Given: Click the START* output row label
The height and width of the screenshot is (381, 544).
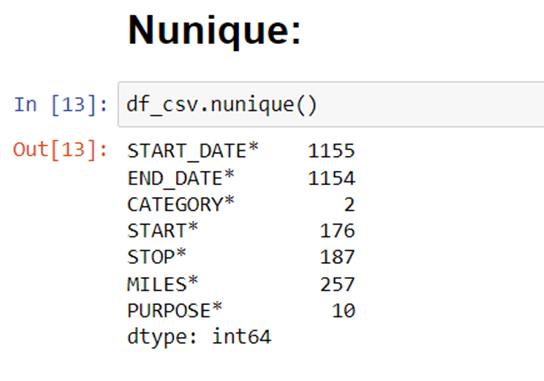Looking at the screenshot, I should click(x=163, y=230).
